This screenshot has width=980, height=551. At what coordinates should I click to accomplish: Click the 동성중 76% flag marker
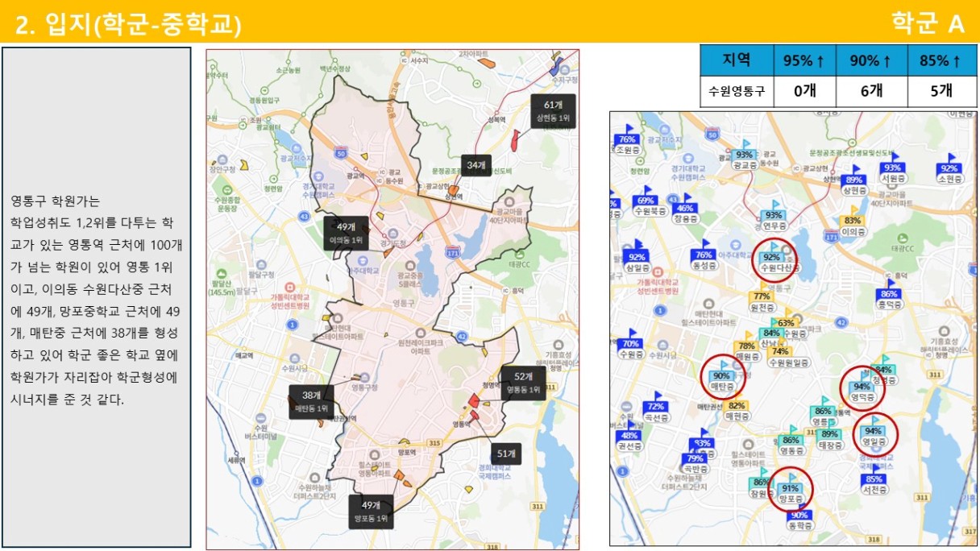click(x=704, y=255)
